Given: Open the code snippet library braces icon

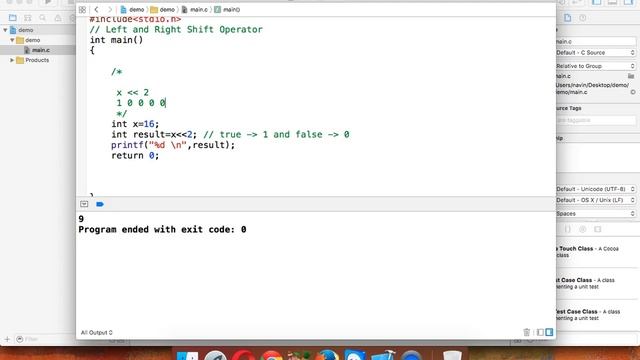Looking at the screenshot, I should click(x=568, y=229).
